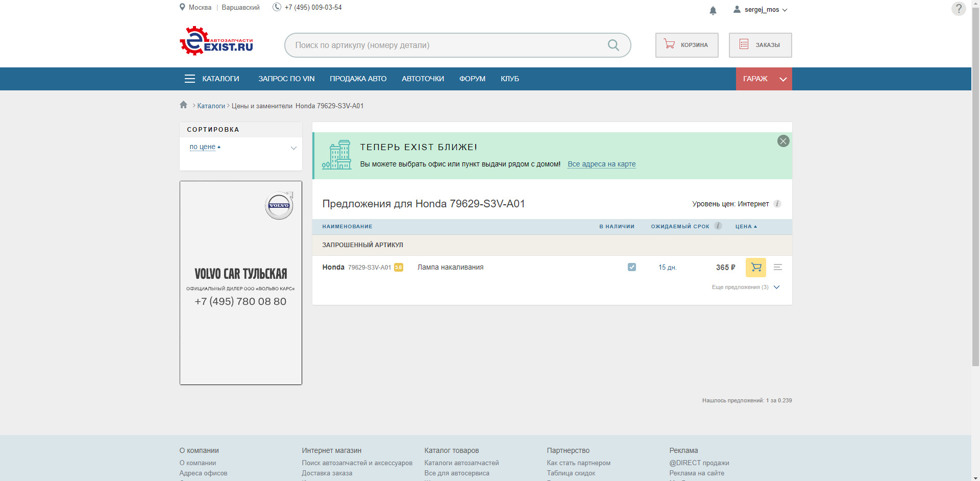Open @DIRECT продажи footer link
The image size is (980, 481).
point(699,463)
